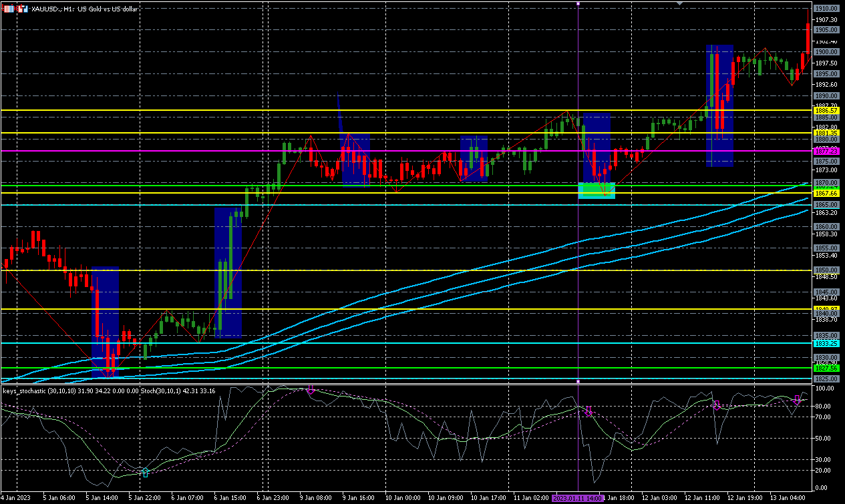Viewport: 845px width, 504px height.
Task: Click the magenta down arrow near 9 Jan 08:00
Action: click(x=310, y=390)
